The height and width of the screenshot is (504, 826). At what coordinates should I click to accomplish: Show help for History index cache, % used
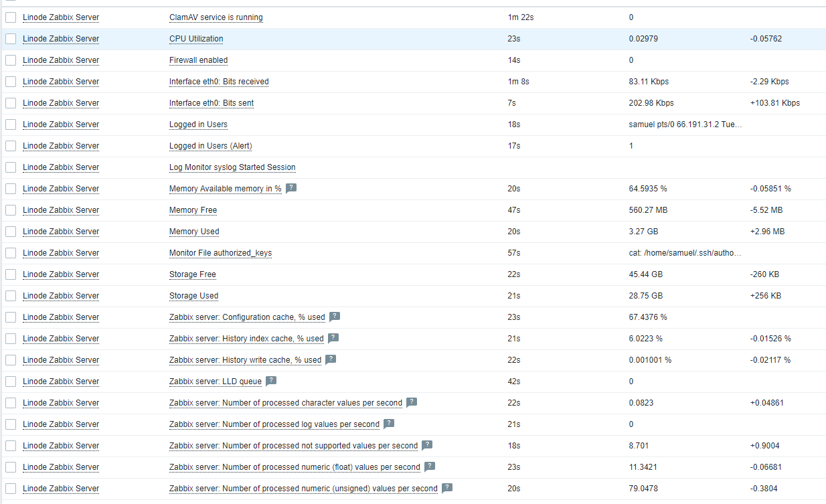333,338
